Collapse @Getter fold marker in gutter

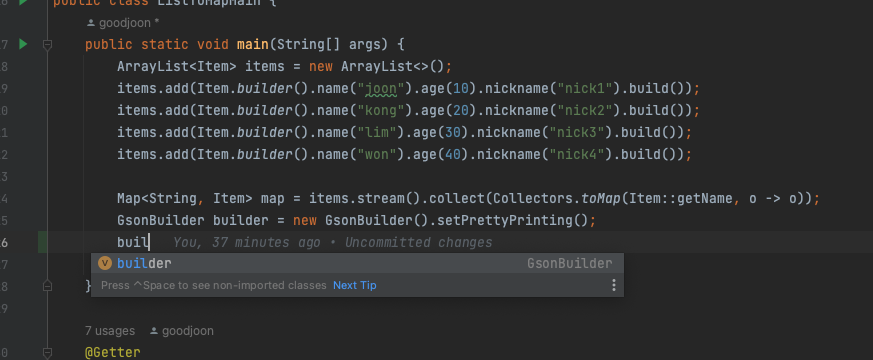click(x=47, y=352)
